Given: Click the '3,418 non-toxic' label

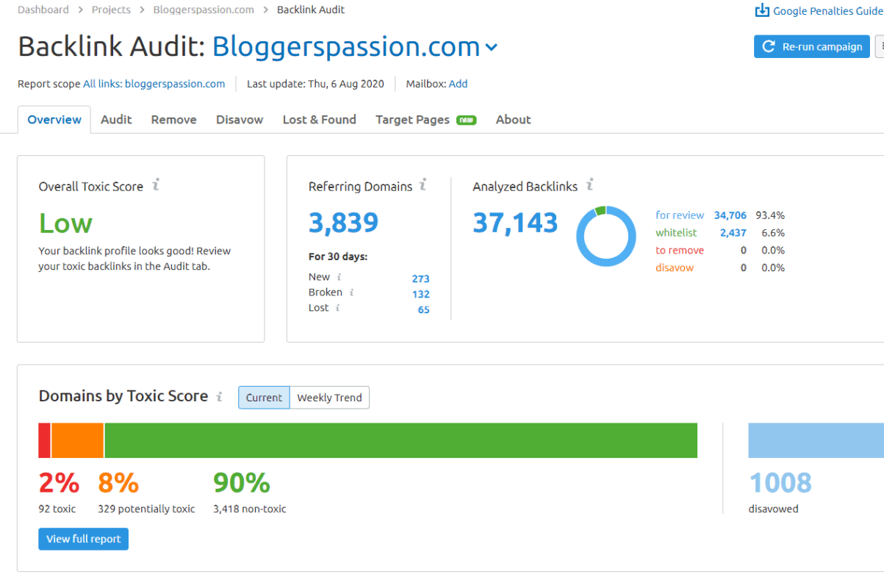Looking at the screenshot, I should (x=250, y=509).
